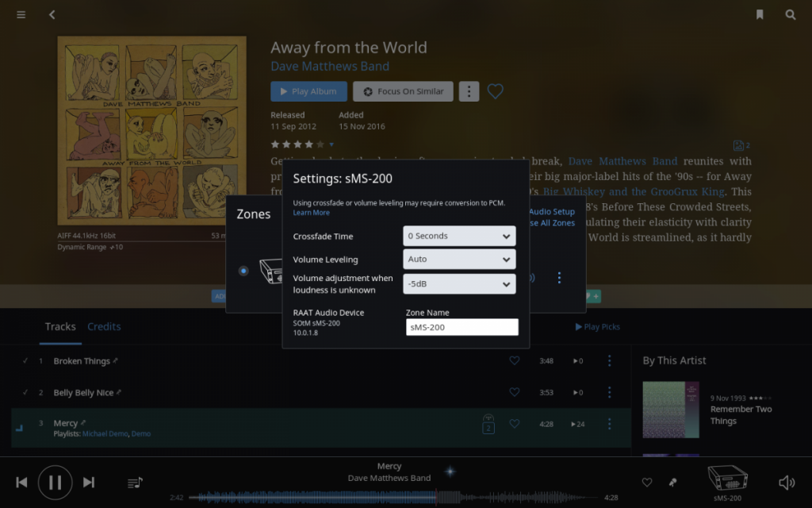Open the Remember Two Things album thumbnail

tap(671, 410)
